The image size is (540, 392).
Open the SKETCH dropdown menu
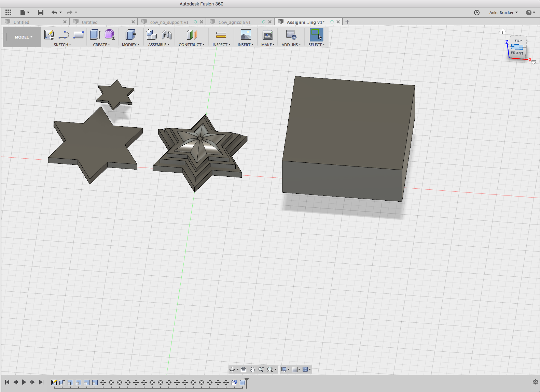pyautogui.click(x=63, y=45)
